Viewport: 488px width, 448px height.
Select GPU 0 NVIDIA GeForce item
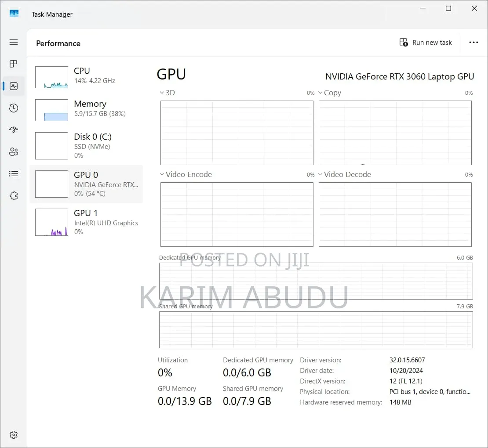coord(87,184)
